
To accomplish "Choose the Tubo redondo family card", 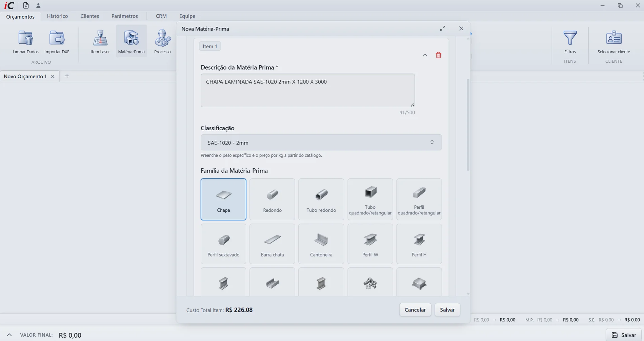I will (321, 199).
